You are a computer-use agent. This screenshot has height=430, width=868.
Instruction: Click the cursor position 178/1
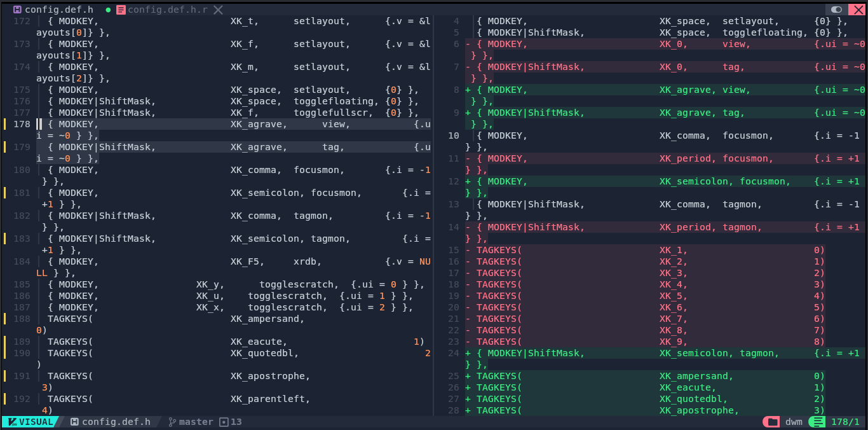845,422
